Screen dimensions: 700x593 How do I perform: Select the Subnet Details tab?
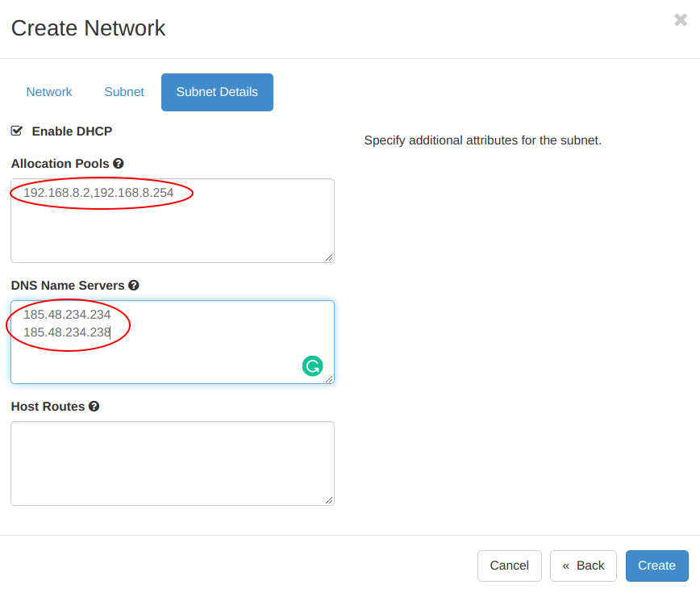coord(217,92)
